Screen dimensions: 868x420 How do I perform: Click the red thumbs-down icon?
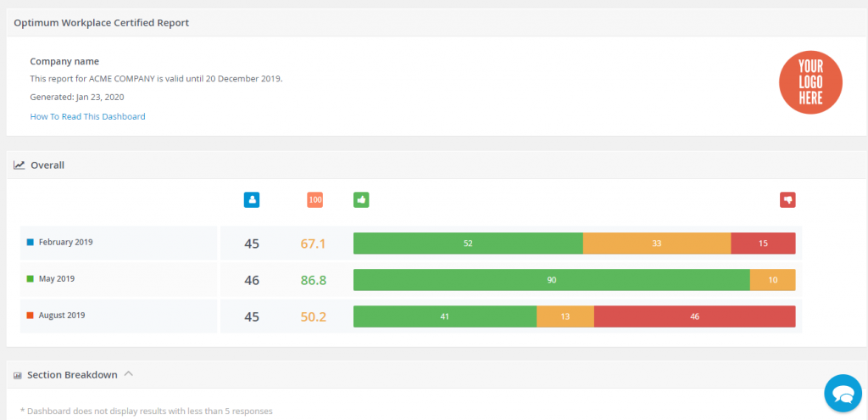(787, 200)
